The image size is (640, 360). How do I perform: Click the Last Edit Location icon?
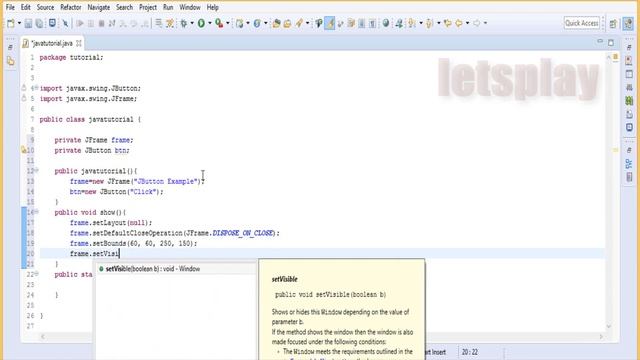(448, 23)
